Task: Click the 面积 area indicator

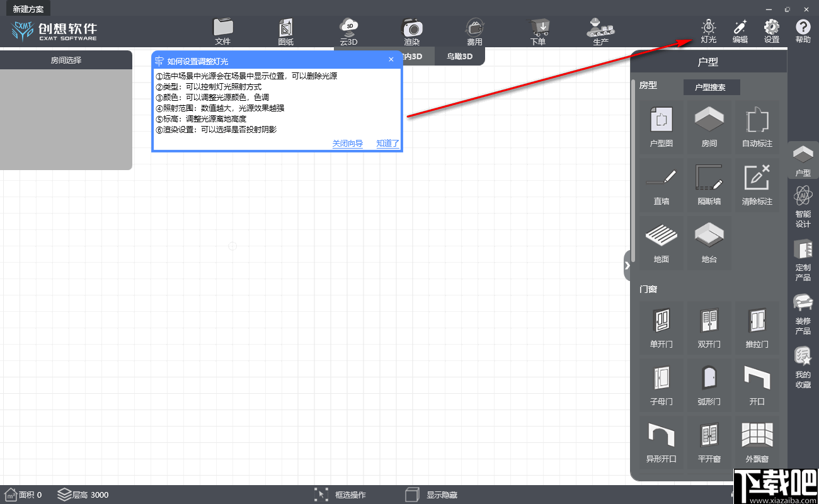Action: coord(23,495)
